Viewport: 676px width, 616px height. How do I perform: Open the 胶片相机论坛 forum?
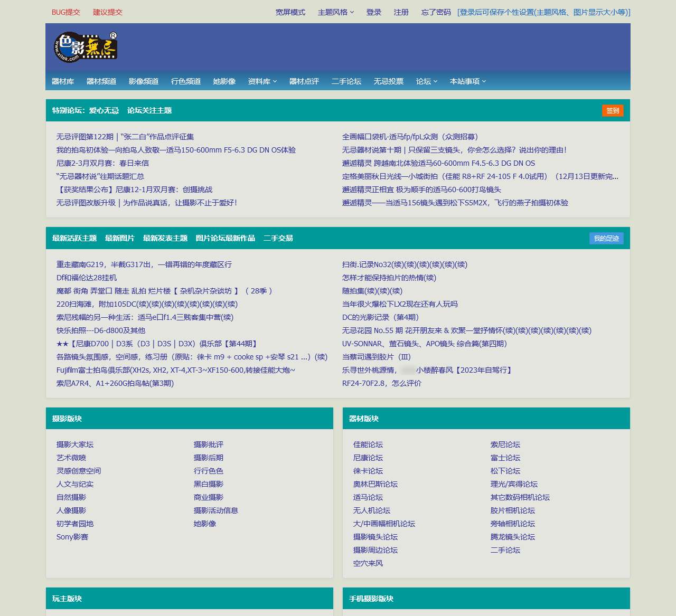[513, 510]
